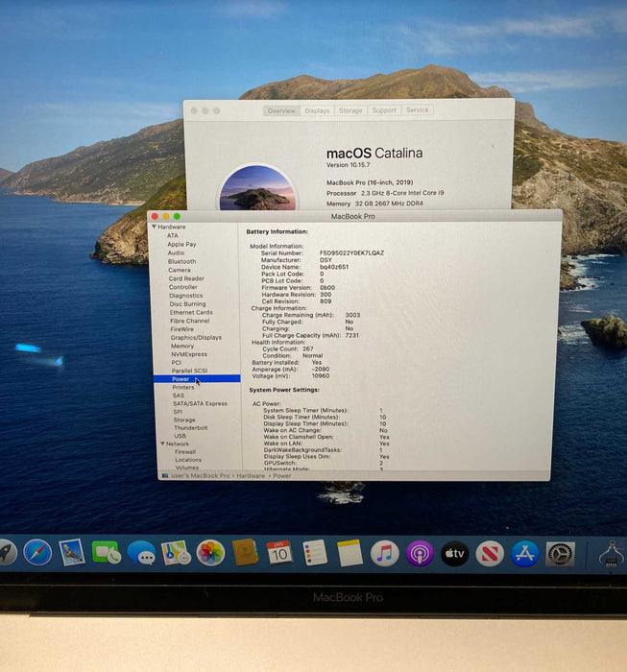Select PCI in the sidebar

point(177,363)
